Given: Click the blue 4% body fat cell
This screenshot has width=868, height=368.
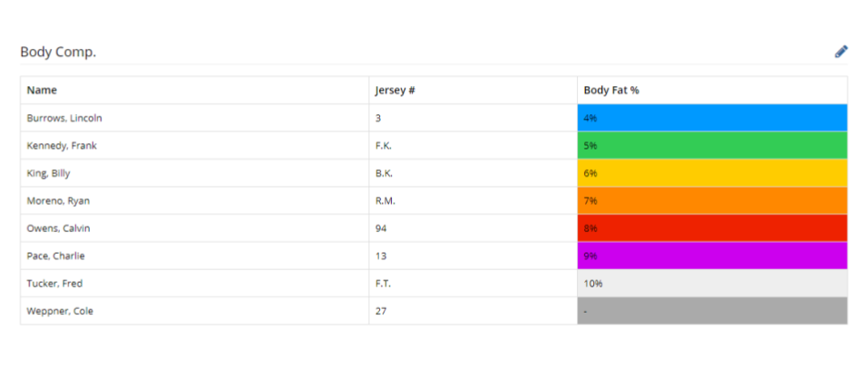Looking at the screenshot, I should point(712,118).
